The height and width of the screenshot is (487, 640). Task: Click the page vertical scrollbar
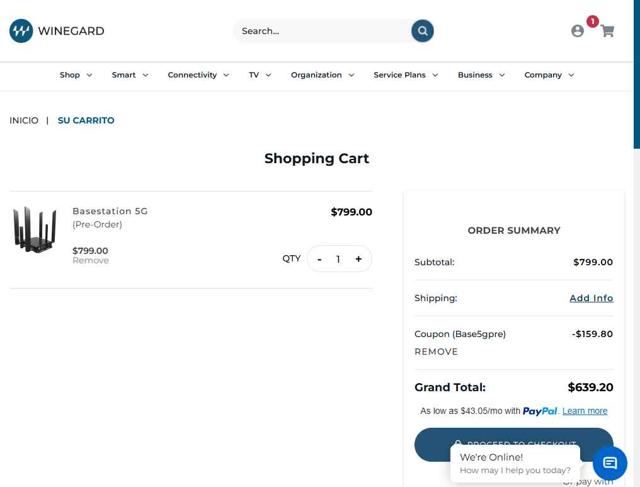pos(637,73)
